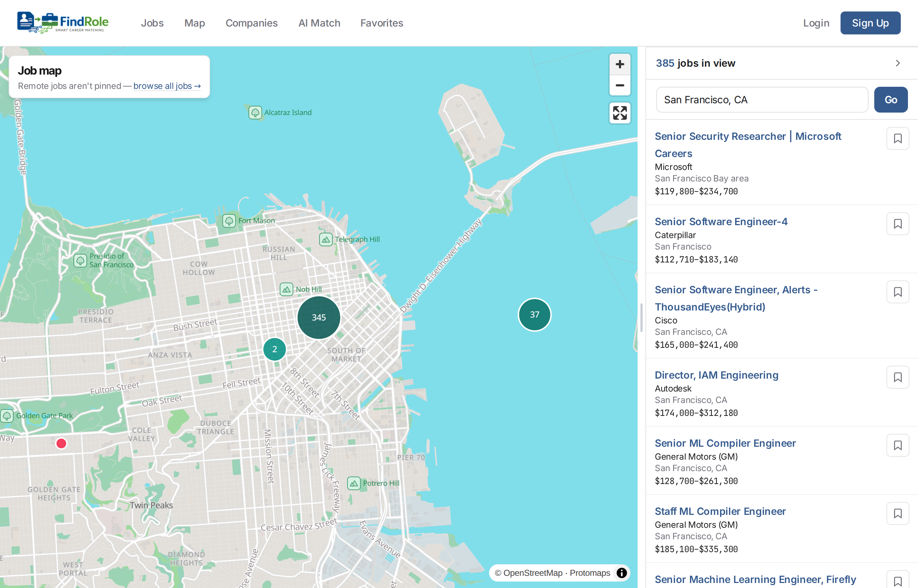This screenshot has width=918, height=588.
Task: Focus the San Francisco, CA location field
Action: (762, 100)
